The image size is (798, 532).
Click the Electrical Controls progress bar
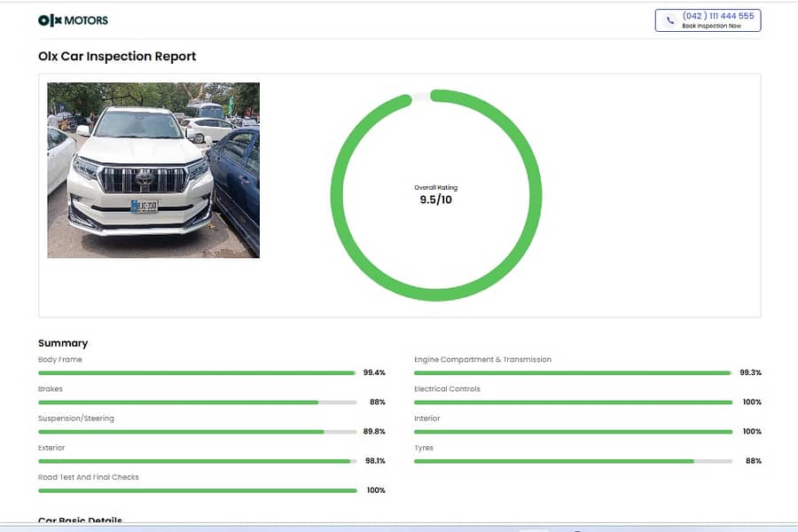pos(574,403)
